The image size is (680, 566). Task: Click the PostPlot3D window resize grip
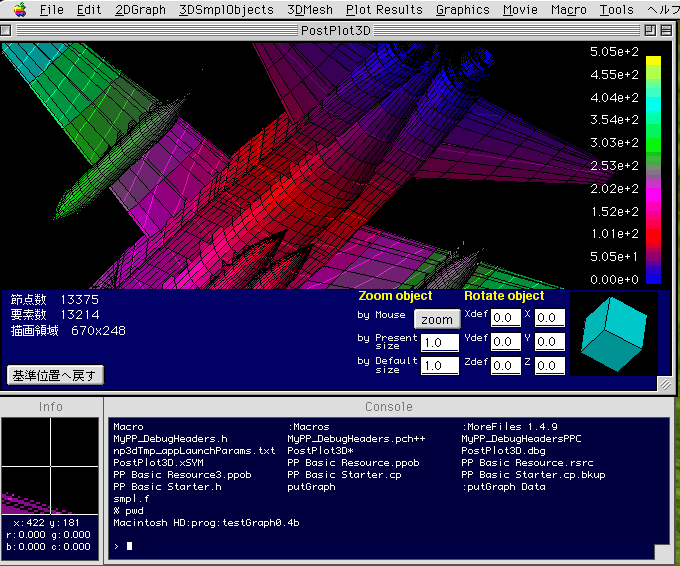[665, 384]
